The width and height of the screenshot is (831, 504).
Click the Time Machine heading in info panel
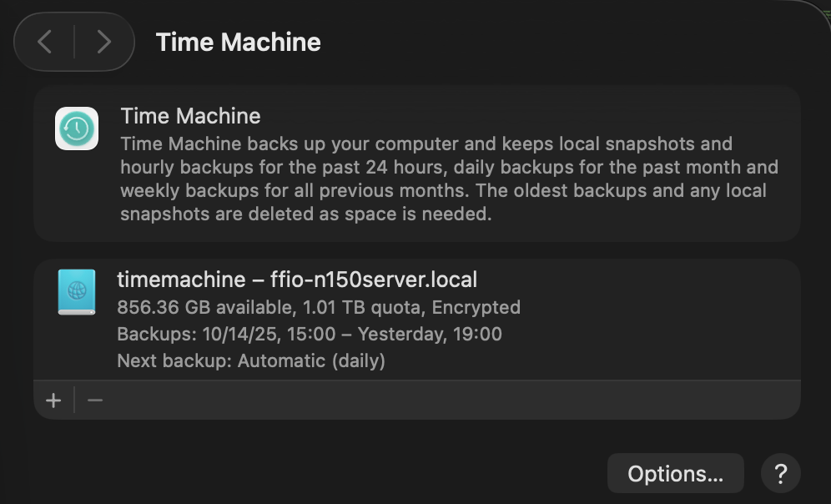(190, 116)
